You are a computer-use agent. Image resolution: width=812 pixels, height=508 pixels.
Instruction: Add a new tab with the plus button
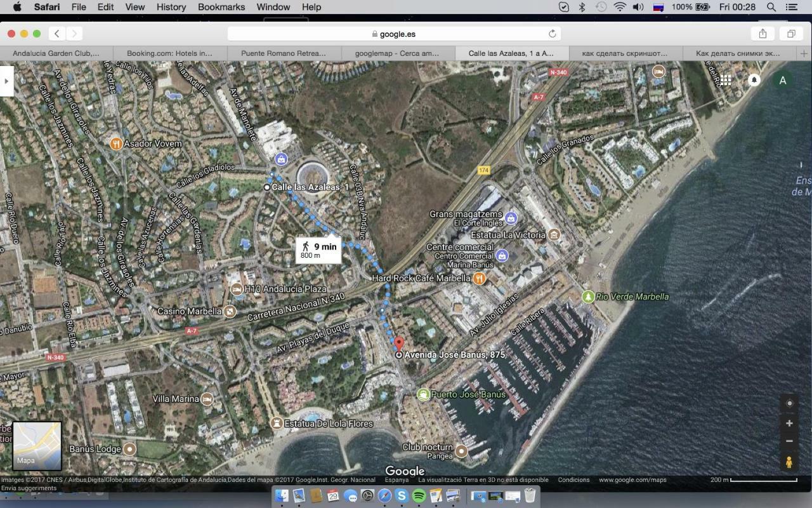pyautogui.click(x=804, y=53)
